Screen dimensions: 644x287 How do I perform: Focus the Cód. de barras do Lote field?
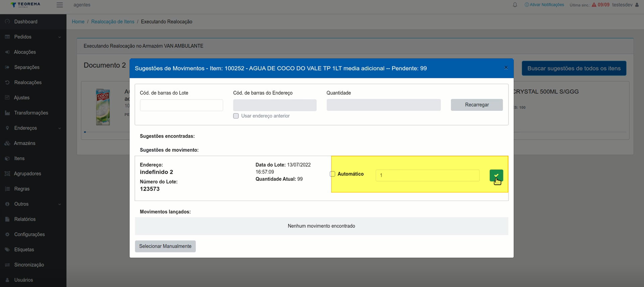coord(181,105)
